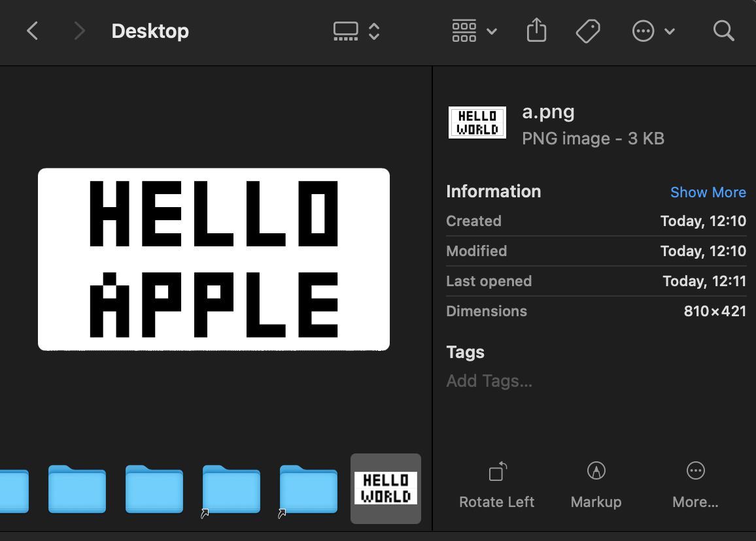Click the Dimensions 810×421 row
The width and height of the screenshot is (756, 541).
pos(596,311)
